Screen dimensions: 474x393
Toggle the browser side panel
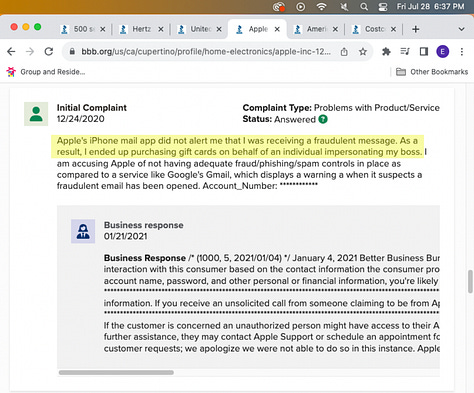pyautogui.click(x=424, y=52)
